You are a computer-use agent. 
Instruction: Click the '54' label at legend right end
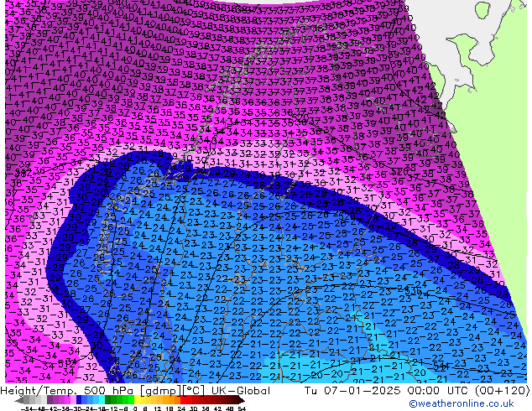click(242, 409)
